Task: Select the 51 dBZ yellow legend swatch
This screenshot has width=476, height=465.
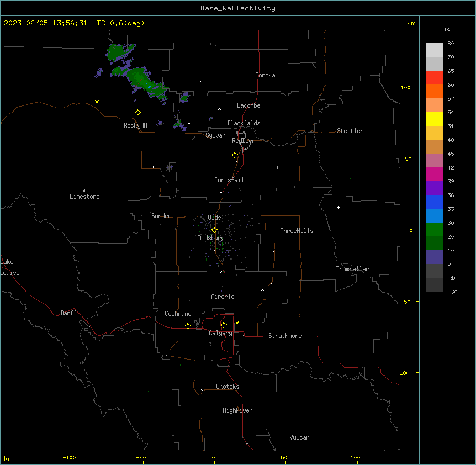Action: tap(434, 119)
